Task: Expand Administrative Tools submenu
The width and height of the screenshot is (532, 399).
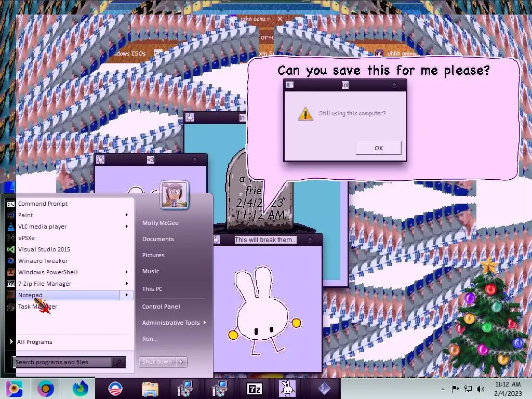Action: (x=174, y=323)
